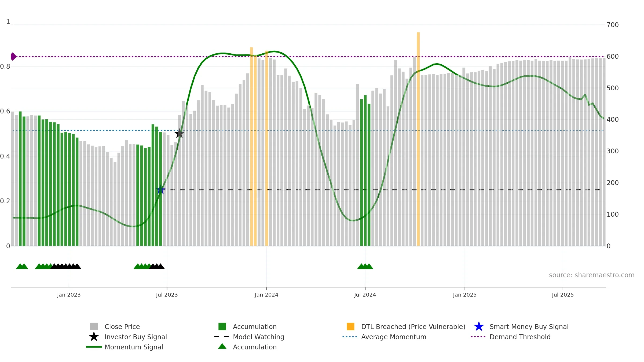The image size is (644, 362).
Task: Click green accumulation triangles near Jul 2024
Action: tap(365, 266)
